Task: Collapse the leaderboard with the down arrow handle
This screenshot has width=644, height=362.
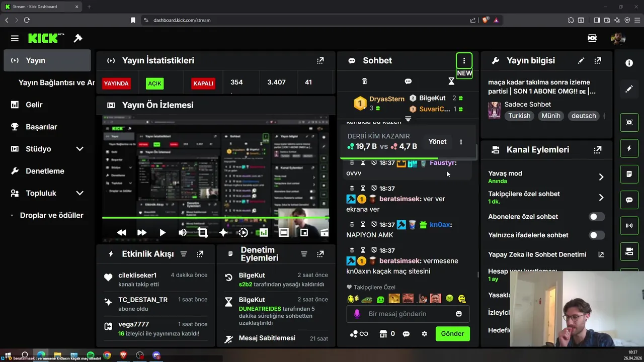Action: (408, 119)
